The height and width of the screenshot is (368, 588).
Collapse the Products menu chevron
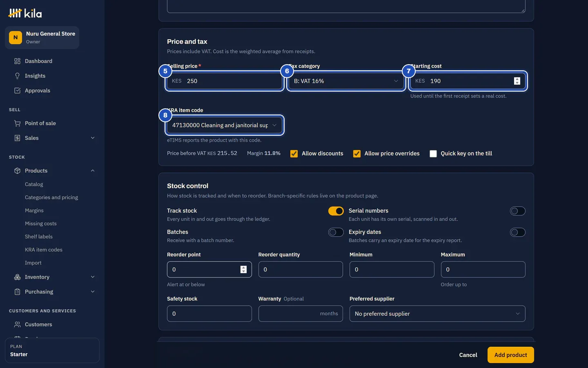pyautogui.click(x=93, y=171)
